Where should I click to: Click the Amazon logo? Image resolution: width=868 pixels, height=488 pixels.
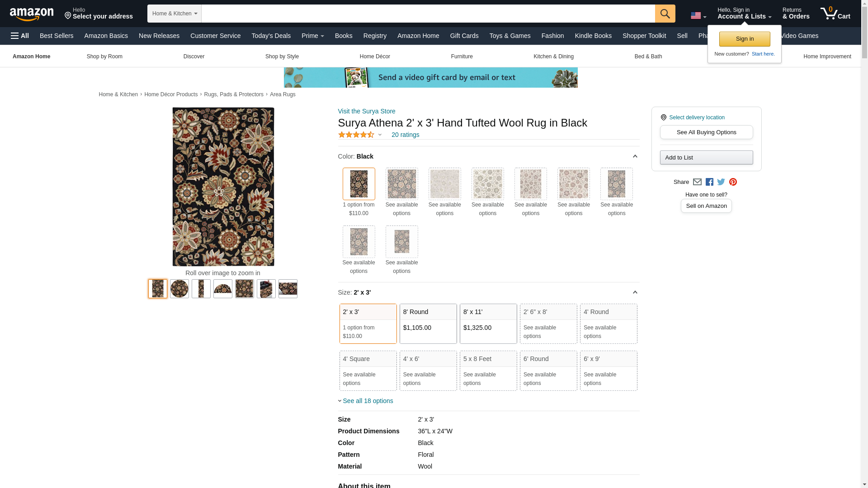(32, 14)
